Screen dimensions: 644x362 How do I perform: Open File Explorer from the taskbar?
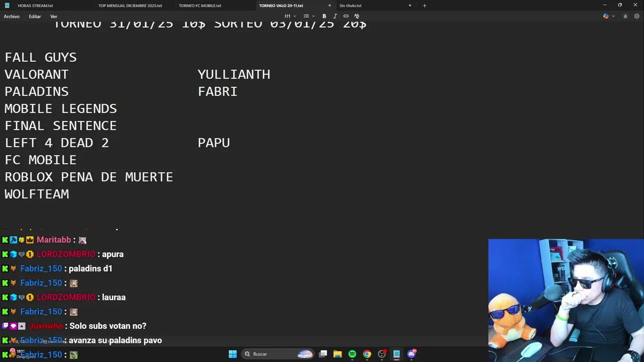pos(338,354)
